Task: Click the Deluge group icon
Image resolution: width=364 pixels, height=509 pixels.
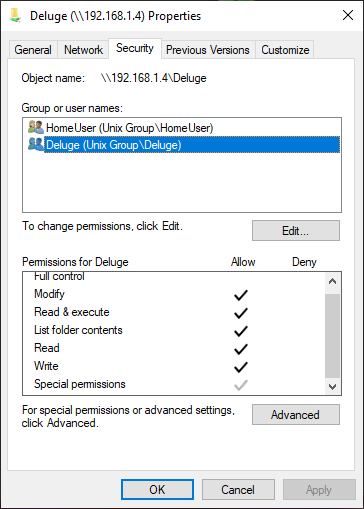Action: [x=36, y=144]
